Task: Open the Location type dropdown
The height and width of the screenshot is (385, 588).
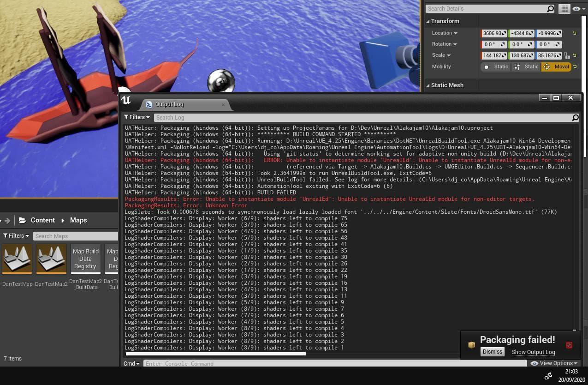Action: coord(445,33)
